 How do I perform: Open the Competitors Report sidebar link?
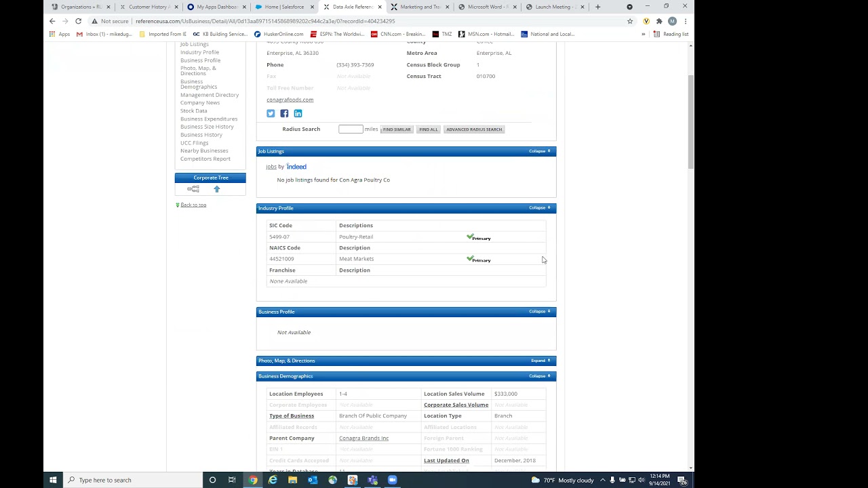pos(205,159)
